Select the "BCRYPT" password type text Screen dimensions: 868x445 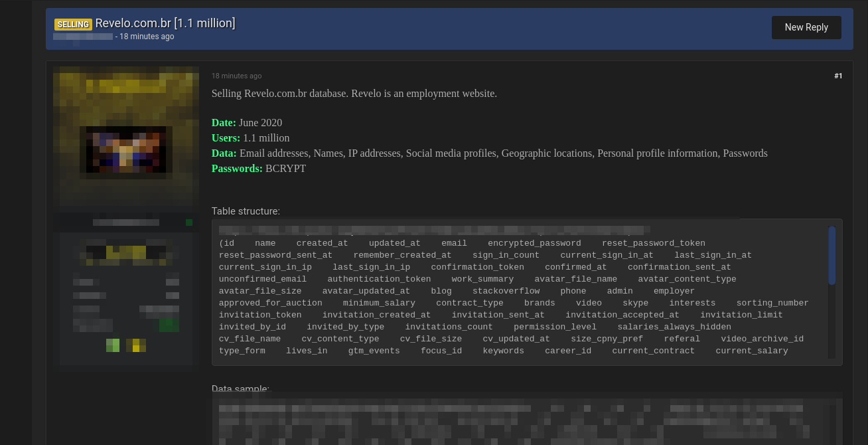click(285, 169)
